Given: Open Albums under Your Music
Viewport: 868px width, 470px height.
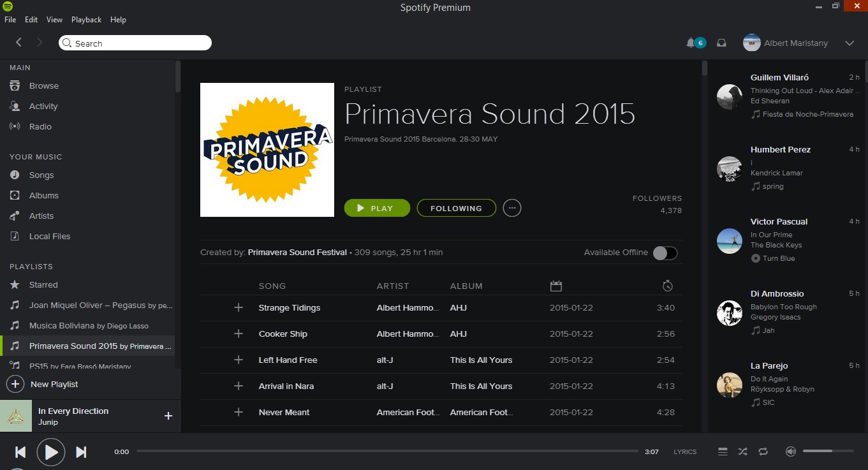Looking at the screenshot, I should [x=44, y=196].
